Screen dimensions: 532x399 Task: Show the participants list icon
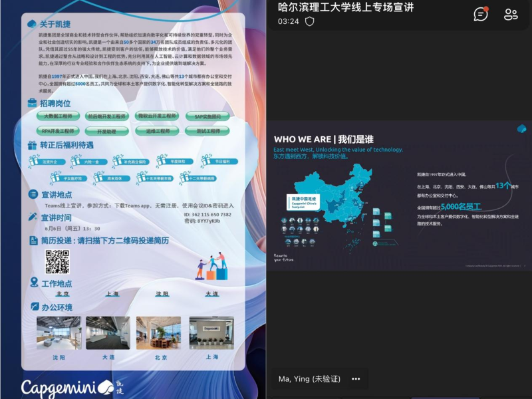pyautogui.click(x=511, y=14)
